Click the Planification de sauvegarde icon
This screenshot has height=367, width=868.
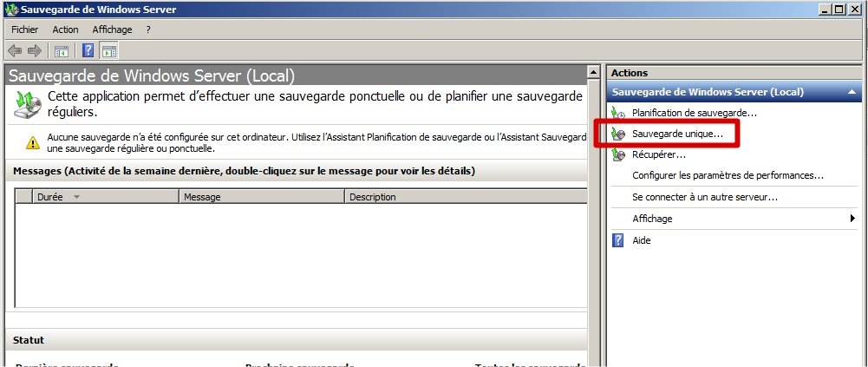618,113
